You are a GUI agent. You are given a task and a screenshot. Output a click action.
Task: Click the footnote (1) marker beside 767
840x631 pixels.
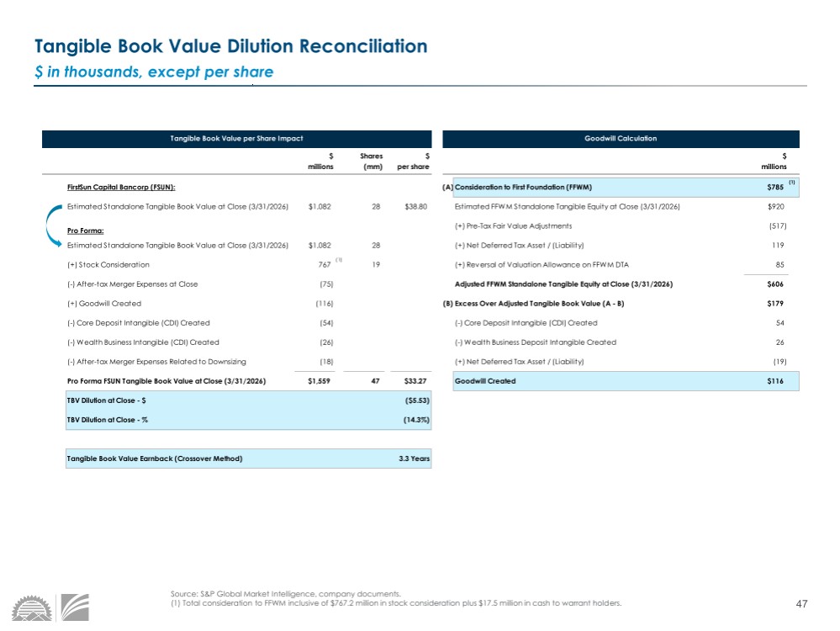339,260
